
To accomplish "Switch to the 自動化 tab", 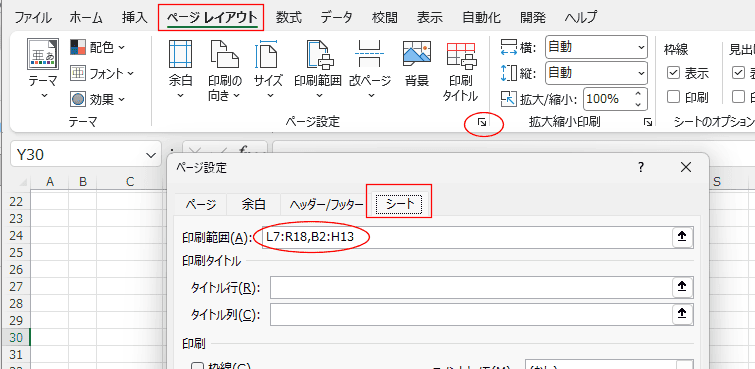I will [482, 18].
